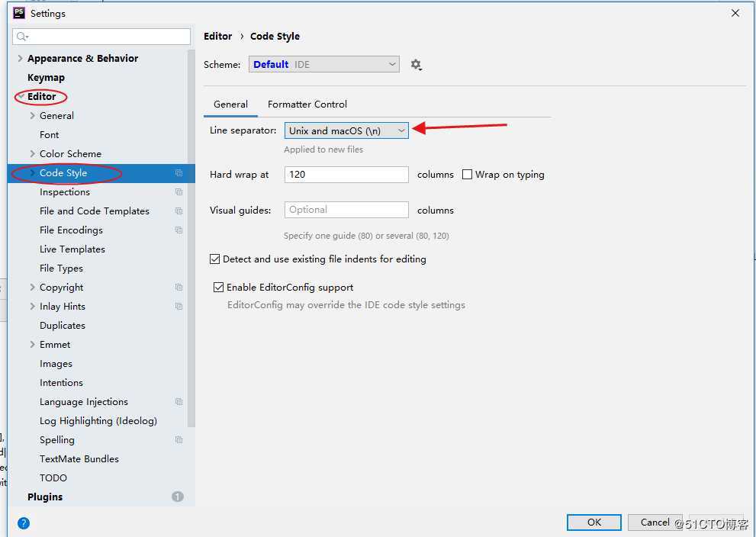Click the icon beside Language Injections
Screen dimensions: 756x537
tap(179, 401)
